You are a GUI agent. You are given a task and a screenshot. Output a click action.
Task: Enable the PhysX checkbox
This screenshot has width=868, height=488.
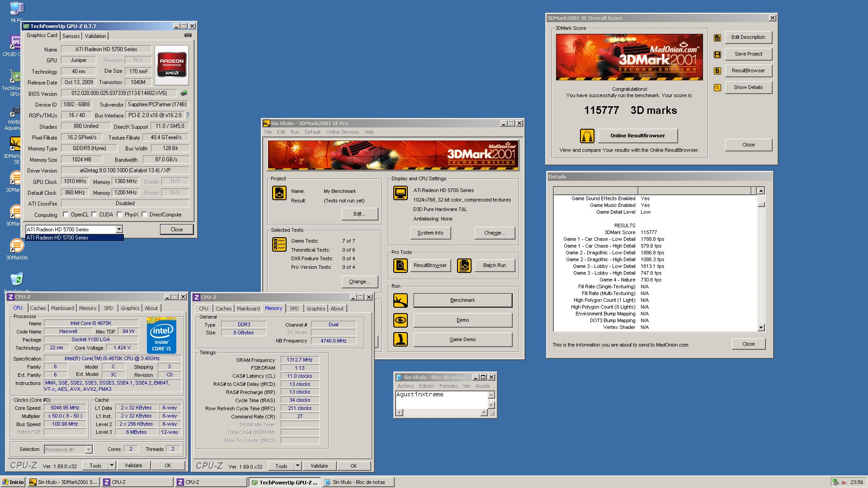pos(120,215)
